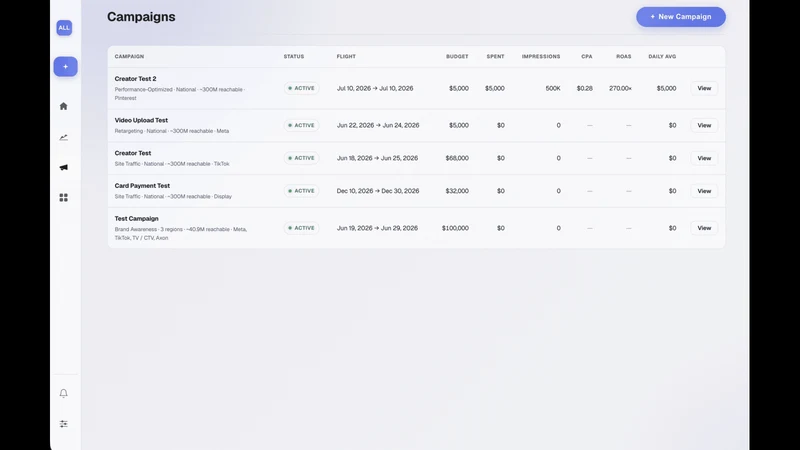This screenshot has height=450, width=800.
Task: Click the Video Upload Test campaign name
Action: click(141, 120)
